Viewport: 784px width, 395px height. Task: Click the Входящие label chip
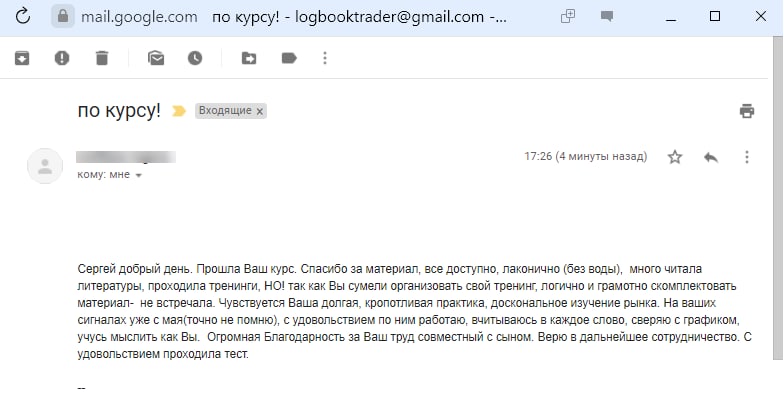[225, 111]
